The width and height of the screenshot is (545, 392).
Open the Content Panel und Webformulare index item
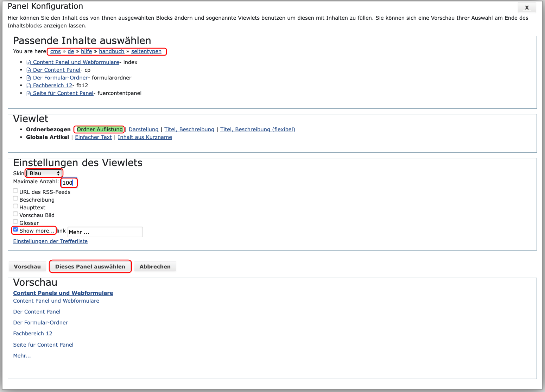(76, 62)
